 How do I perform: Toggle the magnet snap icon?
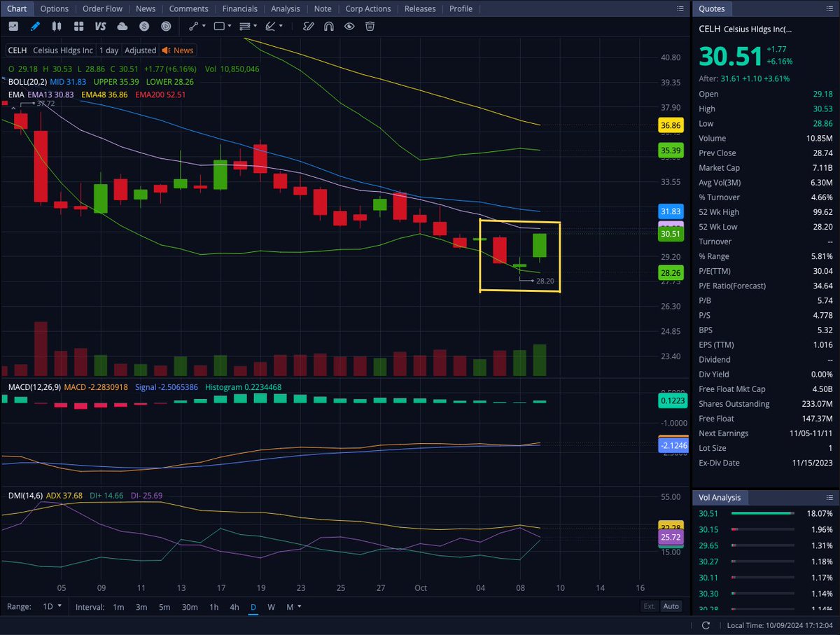point(329,26)
